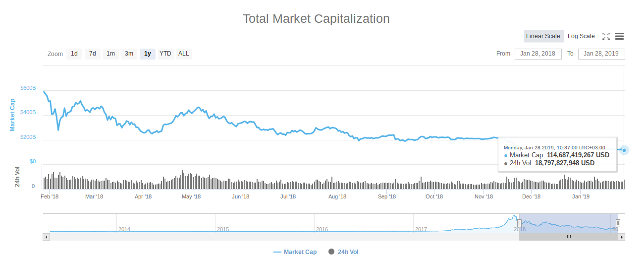Click the To date field
Image resolution: width=644 pixels, height=257 pixels.
click(x=601, y=54)
